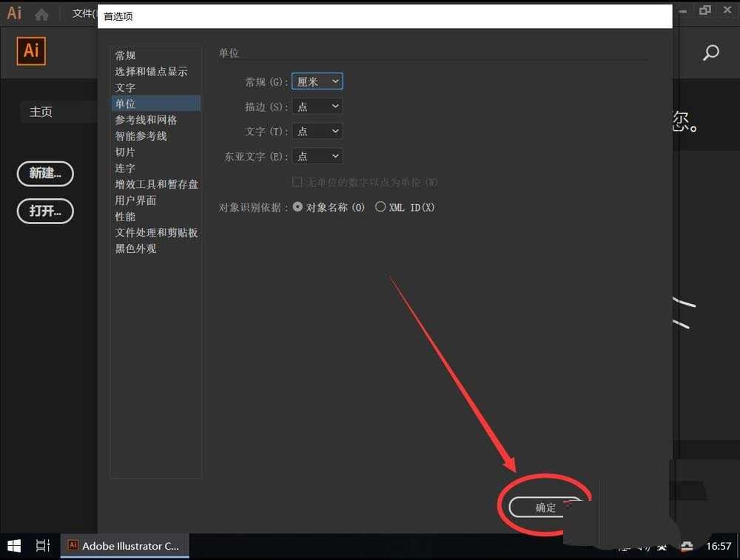Screen dimensions: 740x560
Task: Click the network icon in the system tray
Action: 625,547
